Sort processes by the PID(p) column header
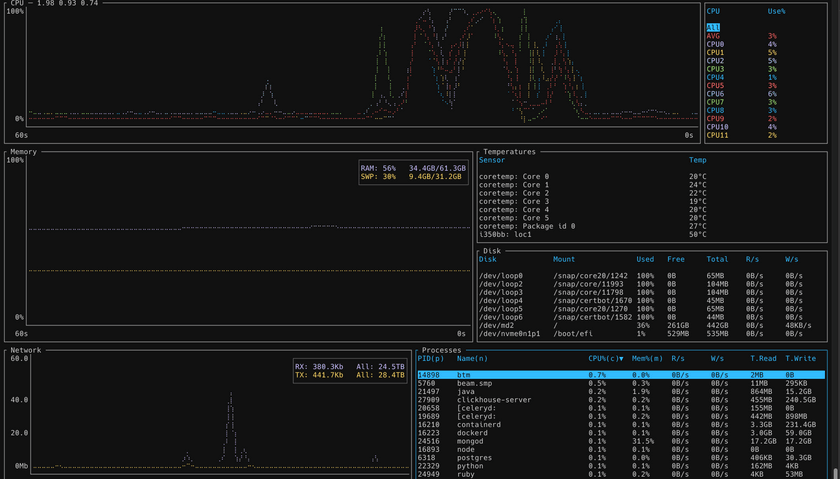Viewport: 840px width, 479px height. (431, 358)
